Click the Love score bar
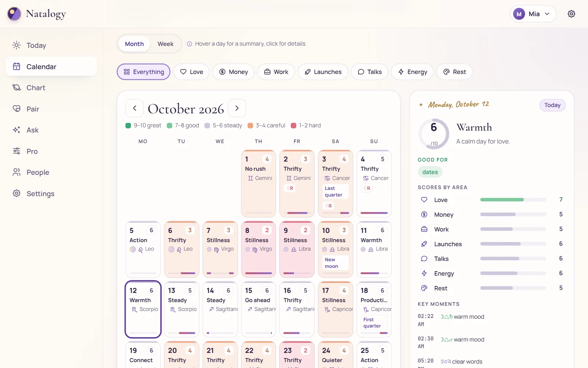 click(x=513, y=200)
